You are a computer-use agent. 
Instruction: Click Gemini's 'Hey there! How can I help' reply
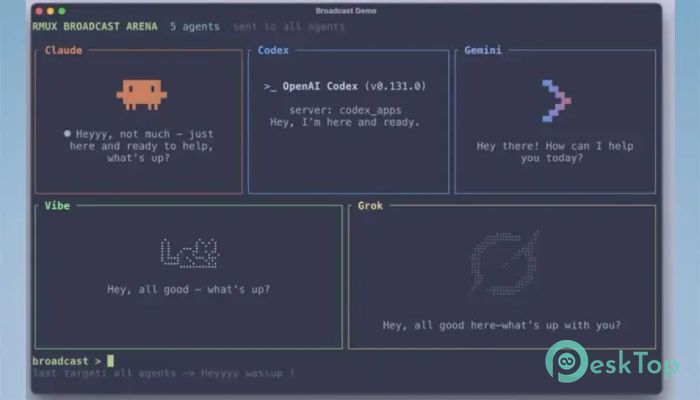(554, 152)
